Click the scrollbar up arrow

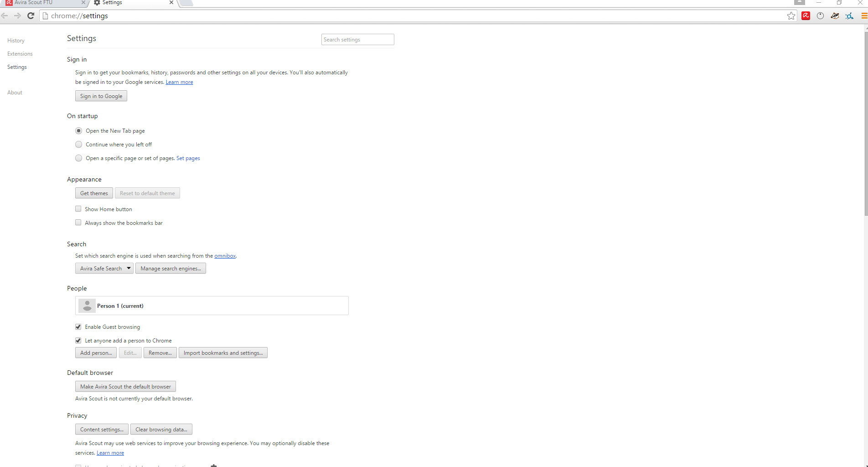coord(866,28)
